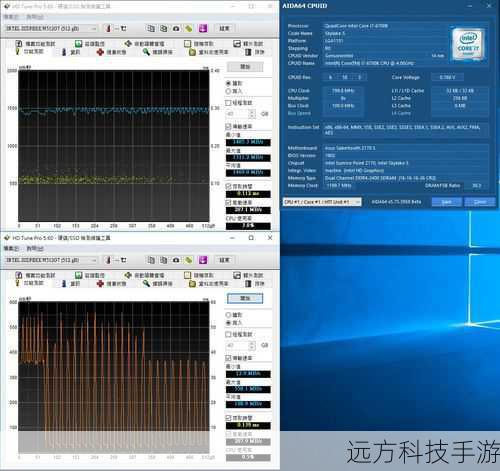Viewport: 500px width, 471px height.
Task: Click Folder Usage folder icon in lower HD Tune
Action: pos(192,284)
